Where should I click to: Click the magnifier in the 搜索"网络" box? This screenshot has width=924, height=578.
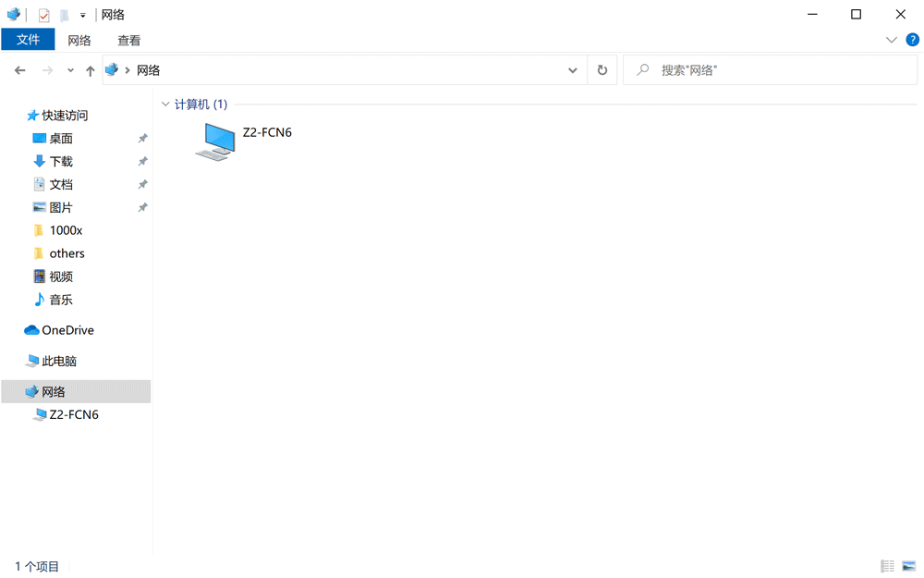click(x=642, y=69)
